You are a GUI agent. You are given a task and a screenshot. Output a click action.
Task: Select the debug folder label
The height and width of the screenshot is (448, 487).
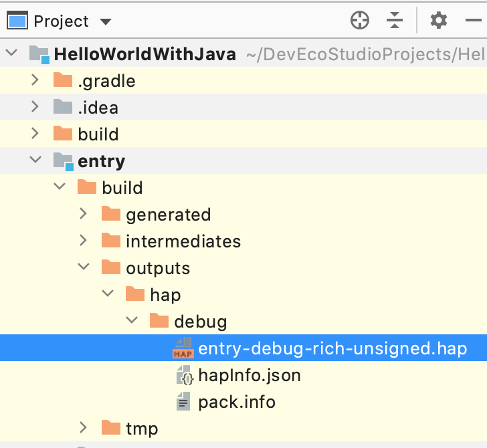click(x=200, y=322)
